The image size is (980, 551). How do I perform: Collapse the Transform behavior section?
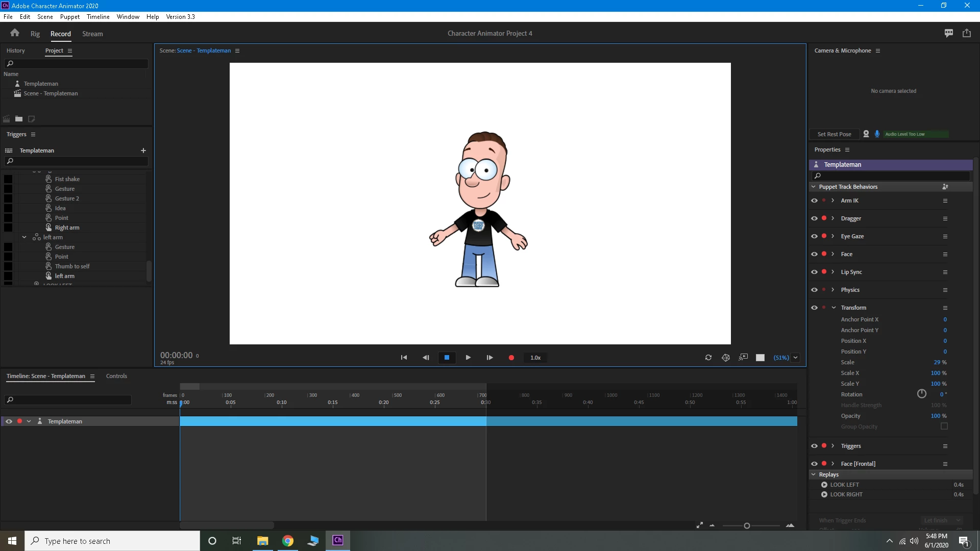(834, 308)
